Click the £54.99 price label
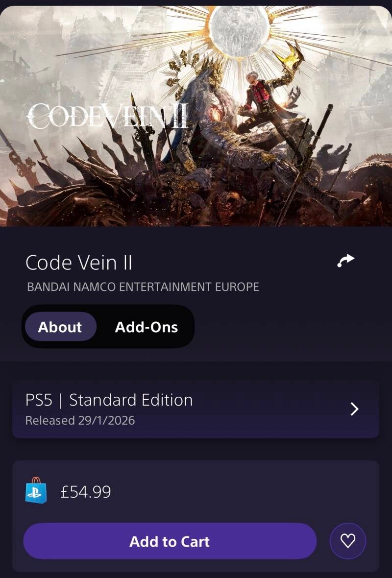 click(86, 491)
